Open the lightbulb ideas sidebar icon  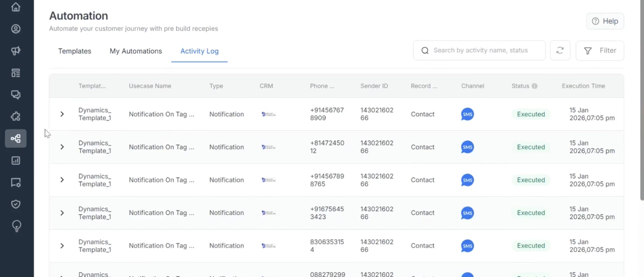(x=16, y=226)
